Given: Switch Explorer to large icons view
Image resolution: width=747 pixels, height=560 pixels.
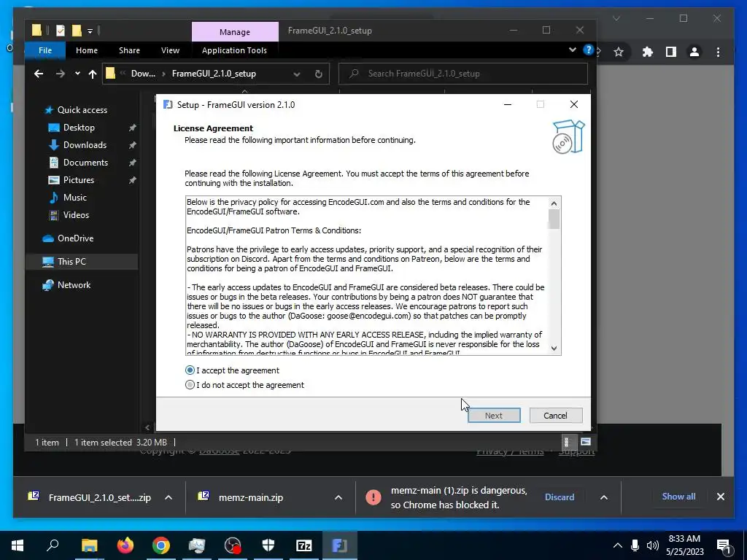Looking at the screenshot, I should pyautogui.click(x=586, y=442).
